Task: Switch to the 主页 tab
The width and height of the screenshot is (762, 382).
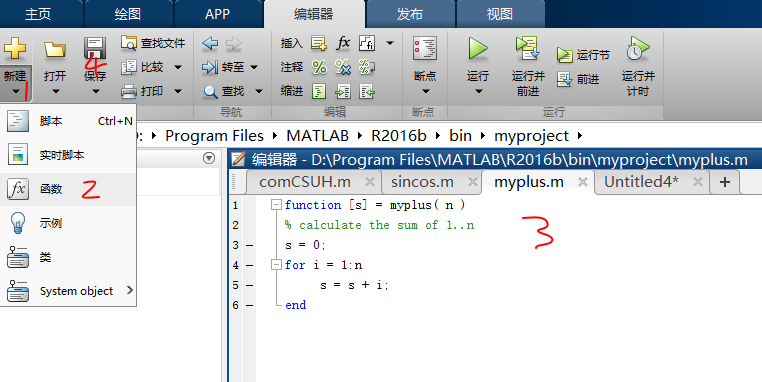Action: (38, 14)
